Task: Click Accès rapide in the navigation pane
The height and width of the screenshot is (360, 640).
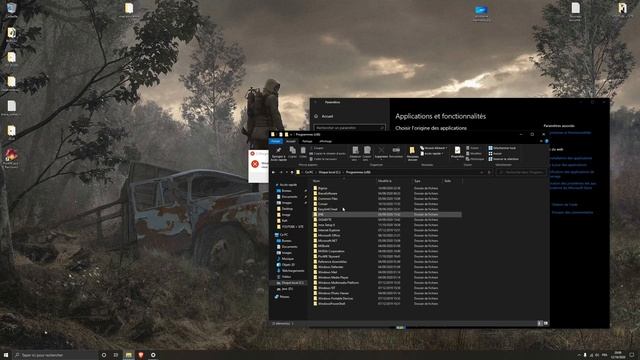Action: (288, 185)
